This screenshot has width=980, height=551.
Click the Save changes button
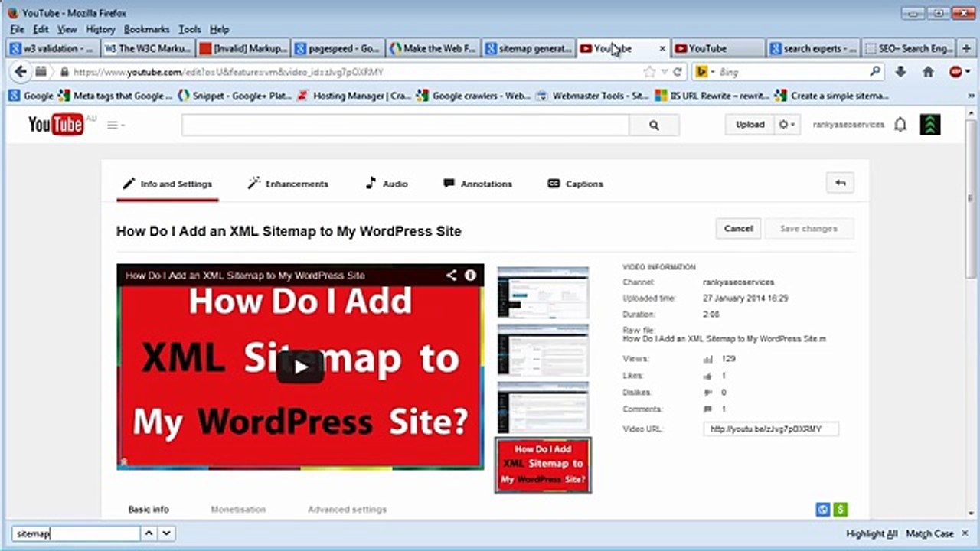(x=808, y=228)
